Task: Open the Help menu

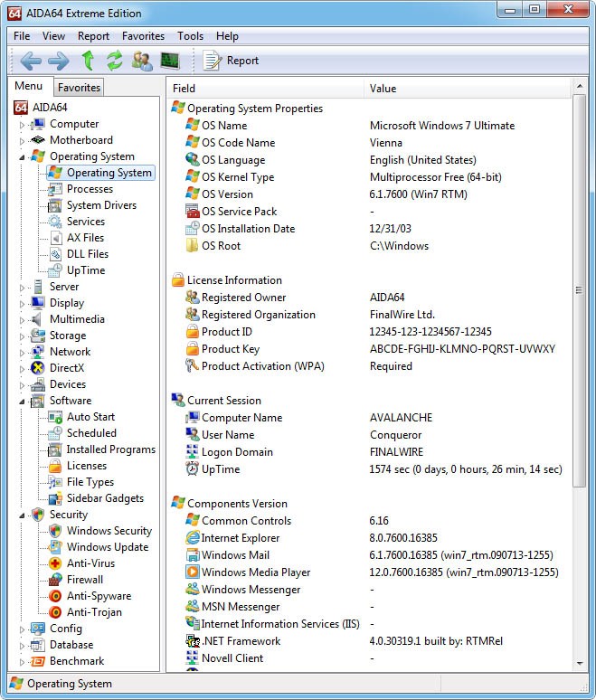Action: (x=227, y=36)
